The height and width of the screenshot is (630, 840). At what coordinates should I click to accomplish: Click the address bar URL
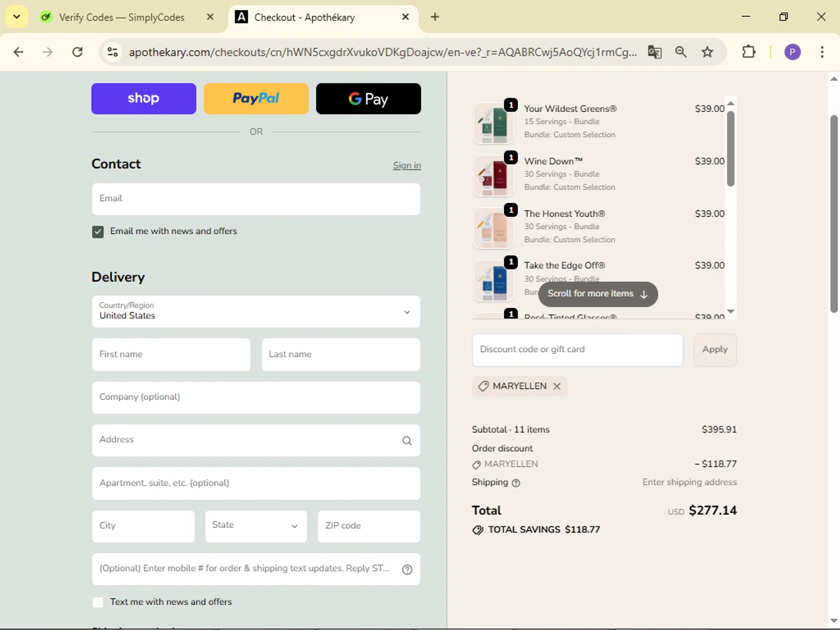click(382, 52)
